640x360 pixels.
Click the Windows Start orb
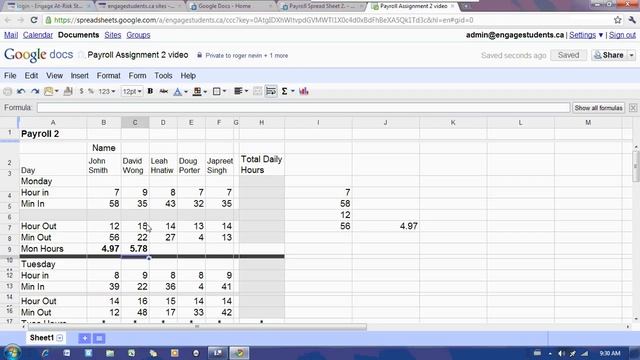point(12,353)
